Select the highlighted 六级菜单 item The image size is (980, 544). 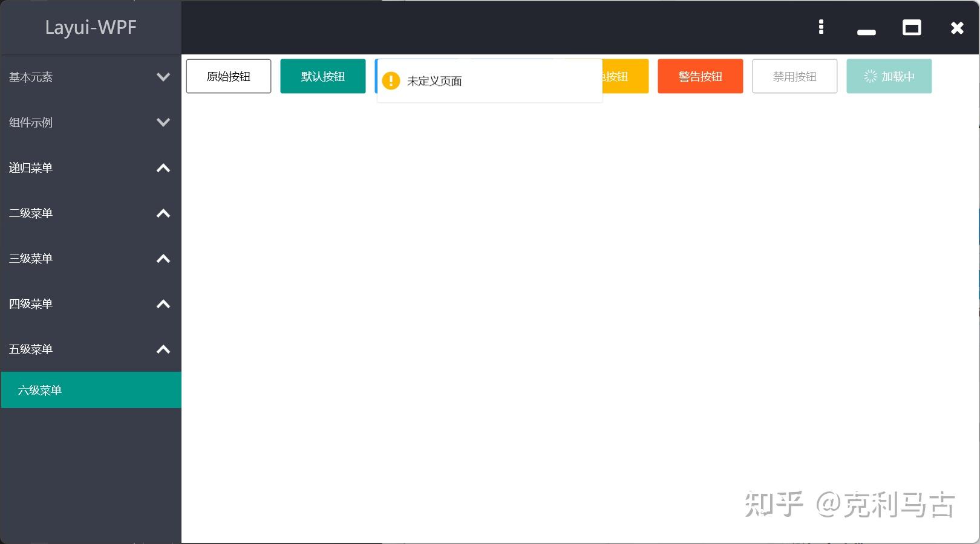point(91,390)
